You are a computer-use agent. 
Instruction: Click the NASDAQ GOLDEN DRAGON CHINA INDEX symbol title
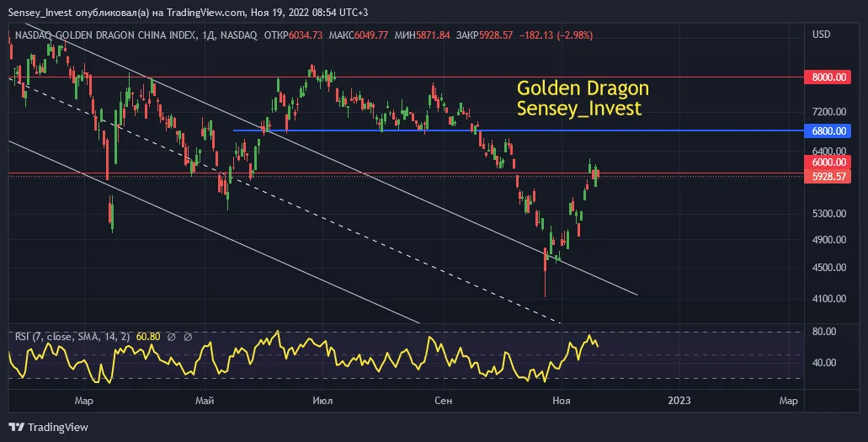pyautogui.click(x=105, y=35)
